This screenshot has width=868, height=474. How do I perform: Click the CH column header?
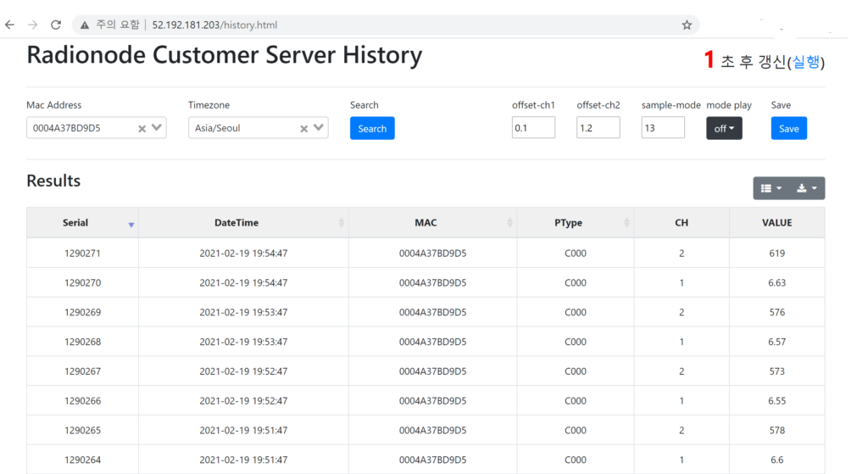[682, 223]
